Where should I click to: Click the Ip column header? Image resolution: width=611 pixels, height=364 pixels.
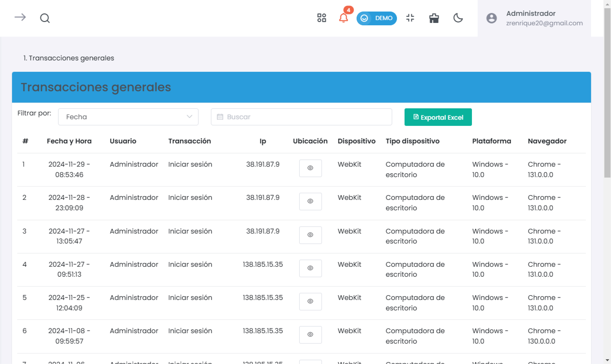point(263,141)
